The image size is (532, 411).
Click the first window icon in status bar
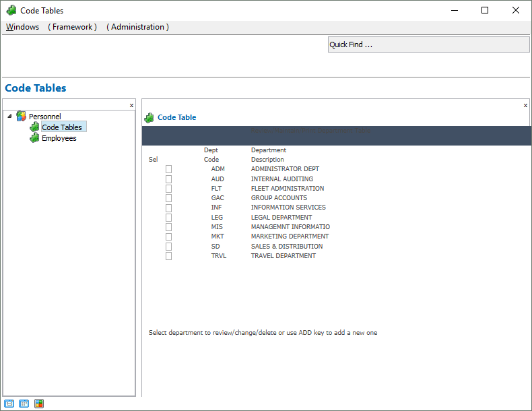(9, 404)
